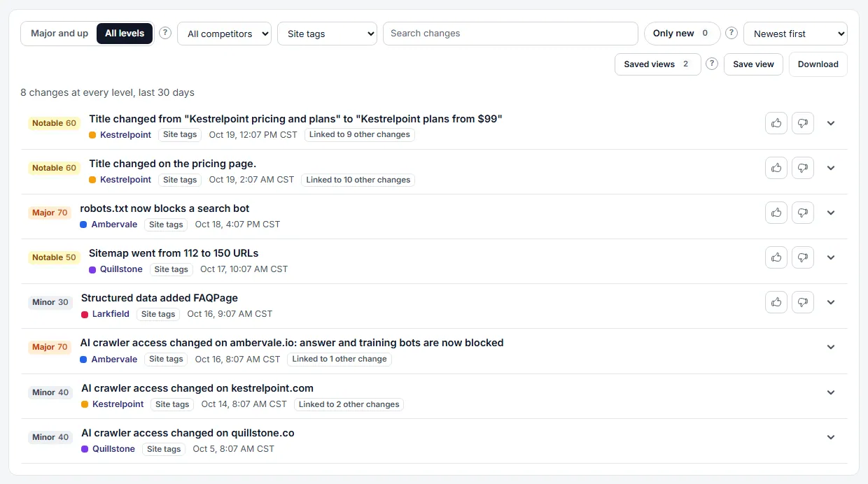Expand the robots.txt blocks search bot row

pos(831,213)
